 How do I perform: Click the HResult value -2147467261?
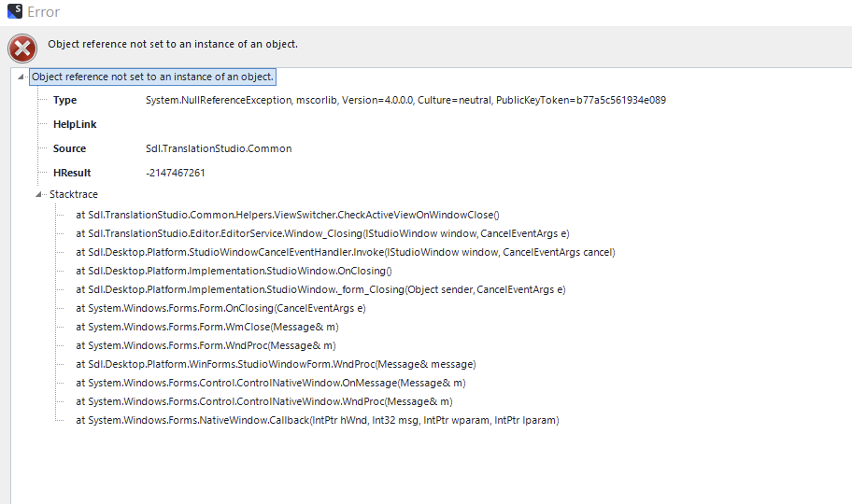pyautogui.click(x=176, y=173)
